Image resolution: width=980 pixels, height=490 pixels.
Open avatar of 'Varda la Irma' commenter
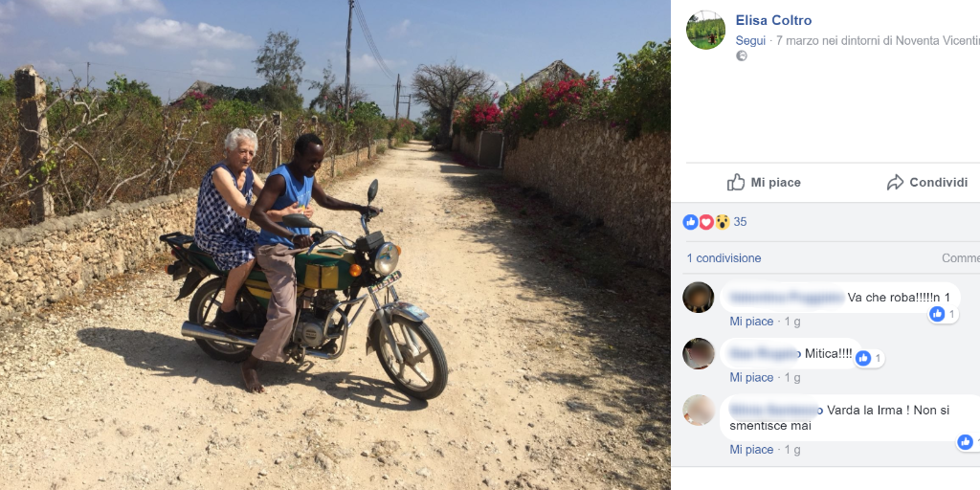tap(699, 411)
